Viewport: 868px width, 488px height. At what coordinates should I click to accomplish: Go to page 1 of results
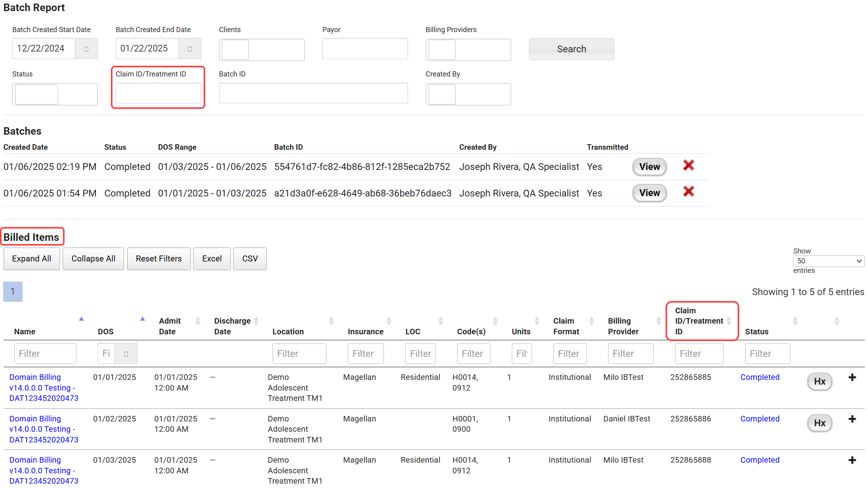click(13, 292)
